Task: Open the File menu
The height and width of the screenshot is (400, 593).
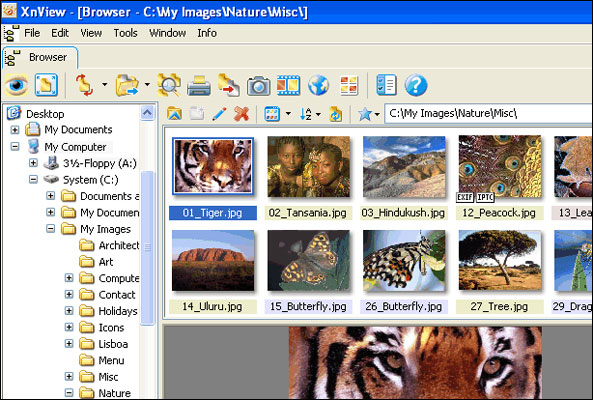Action: [x=32, y=33]
